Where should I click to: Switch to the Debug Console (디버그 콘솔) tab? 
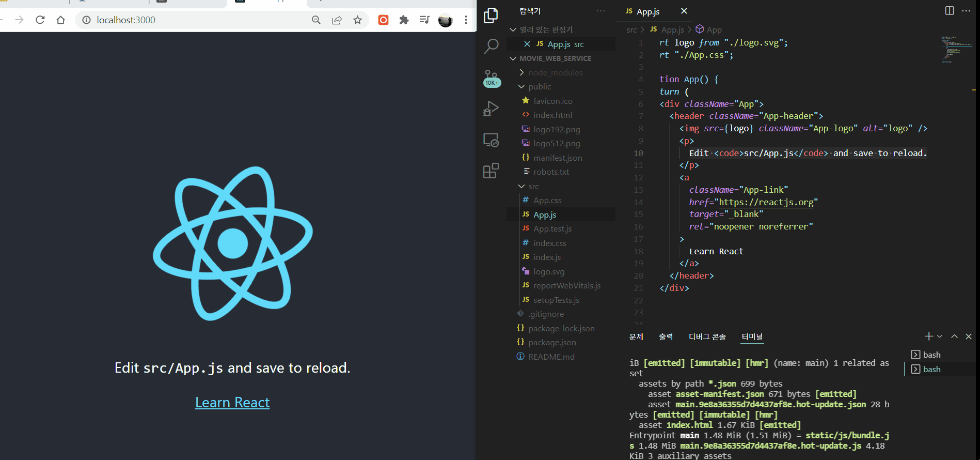click(707, 336)
